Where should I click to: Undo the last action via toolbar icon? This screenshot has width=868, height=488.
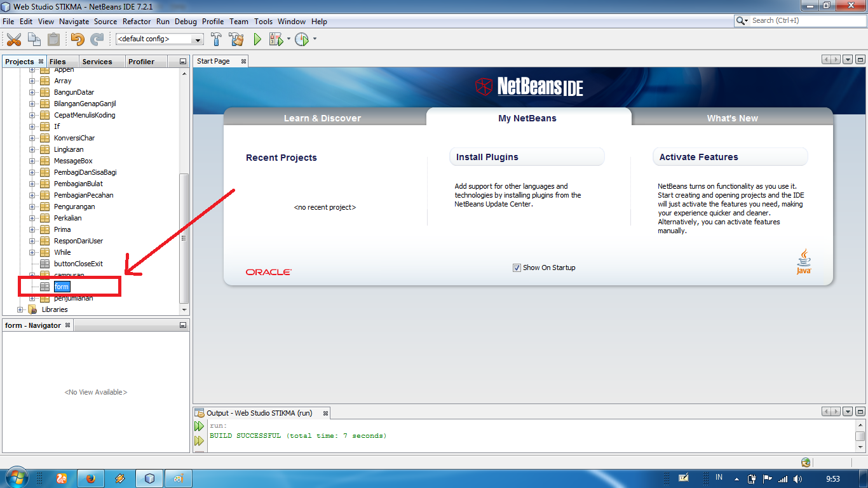click(x=76, y=39)
